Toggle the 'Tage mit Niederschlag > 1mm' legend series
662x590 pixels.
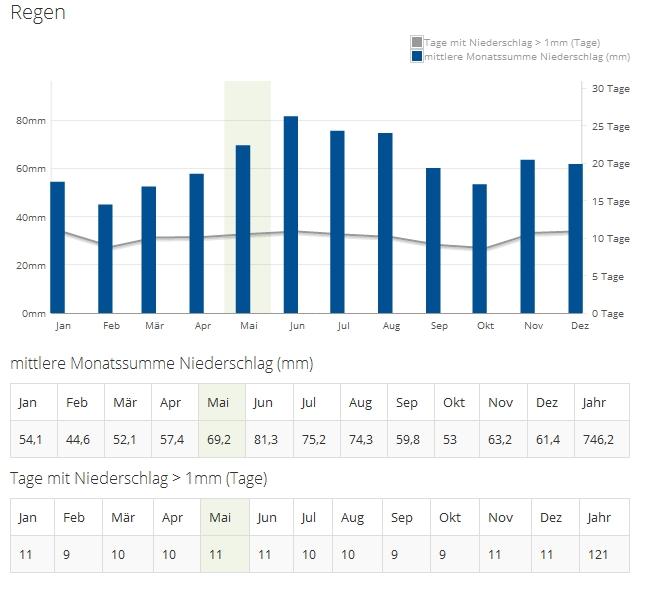click(x=511, y=42)
